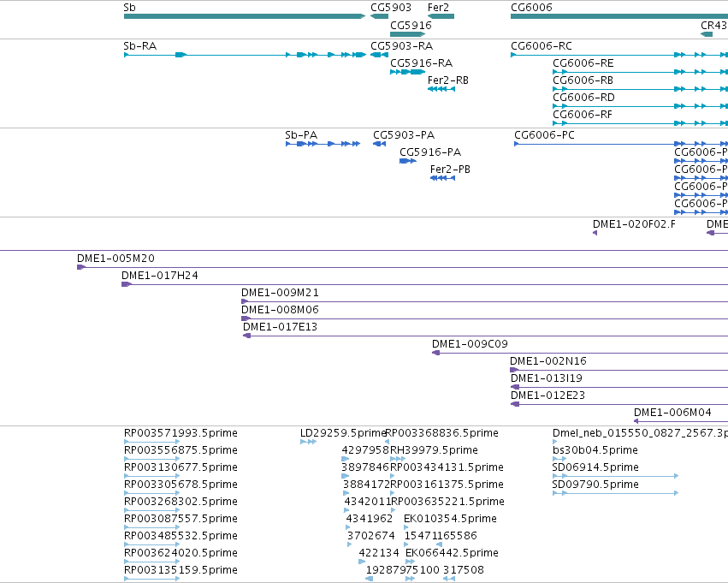Open feature label 3884172
This screenshot has height=583, width=728.
coord(366,484)
